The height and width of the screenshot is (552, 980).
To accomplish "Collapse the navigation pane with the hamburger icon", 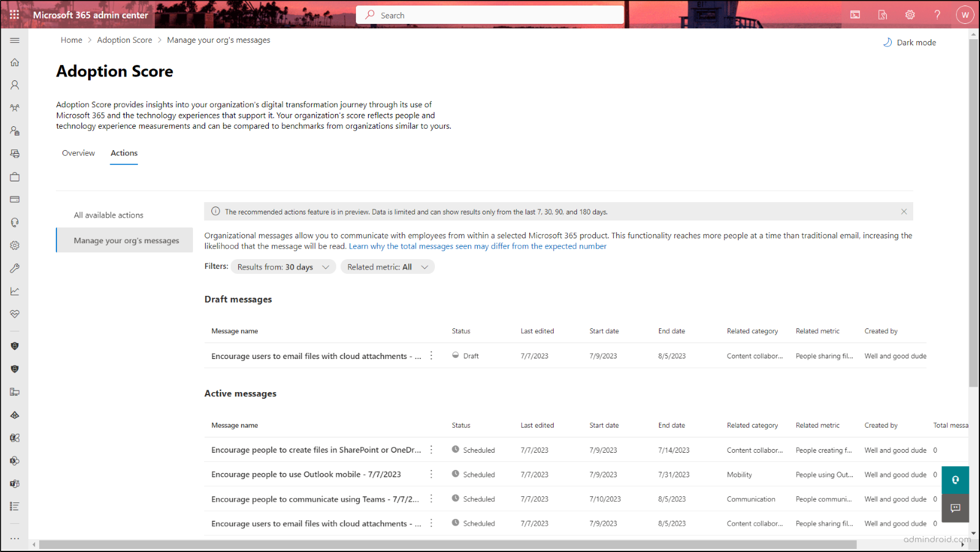I will pyautogui.click(x=15, y=40).
